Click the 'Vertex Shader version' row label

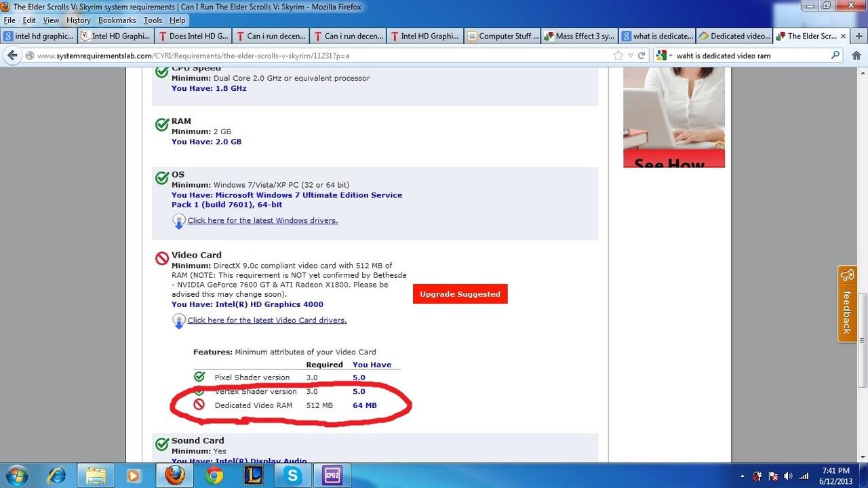point(256,391)
